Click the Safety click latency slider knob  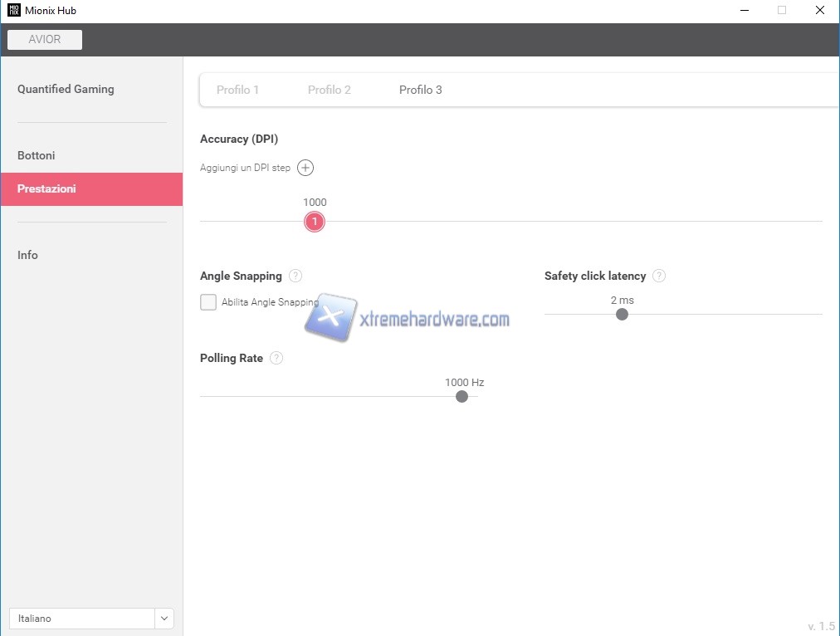tap(622, 315)
